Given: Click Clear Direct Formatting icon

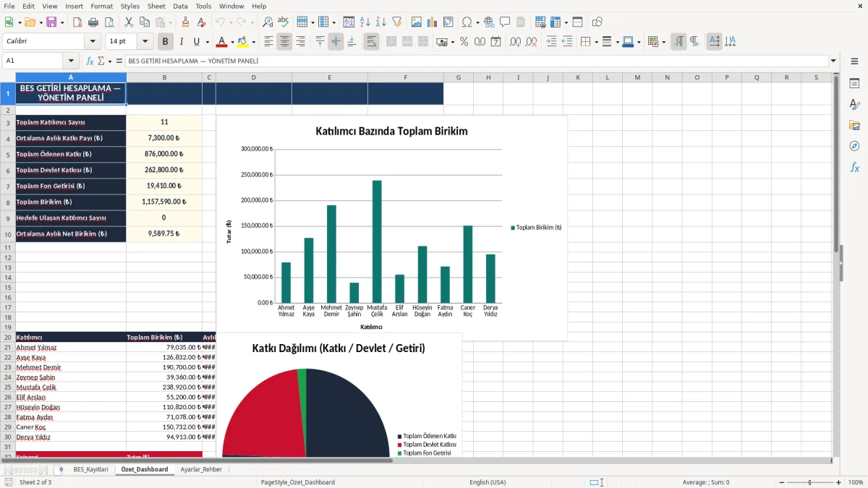Looking at the screenshot, I should pos(202,22).
